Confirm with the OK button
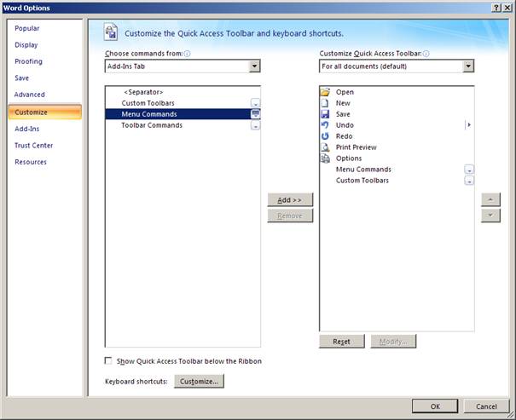Screen dimensions: 516x420 [x=435, y=406]
